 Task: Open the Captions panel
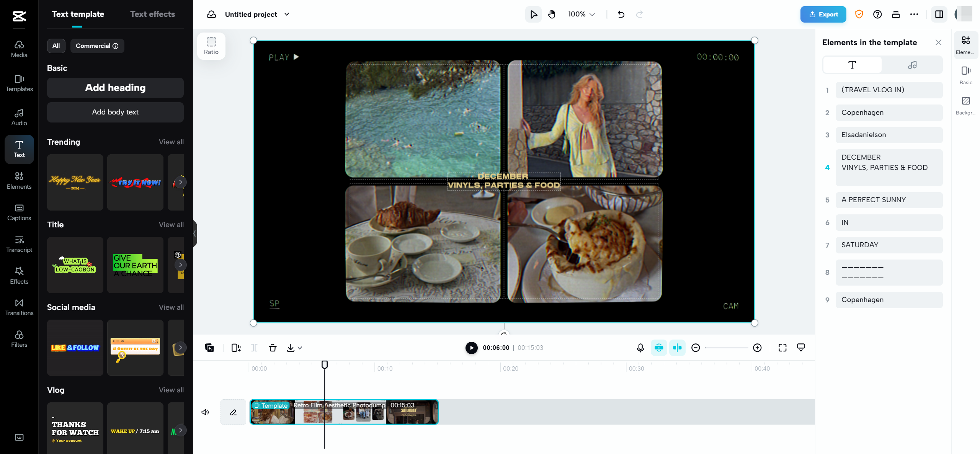click(19, 212)
